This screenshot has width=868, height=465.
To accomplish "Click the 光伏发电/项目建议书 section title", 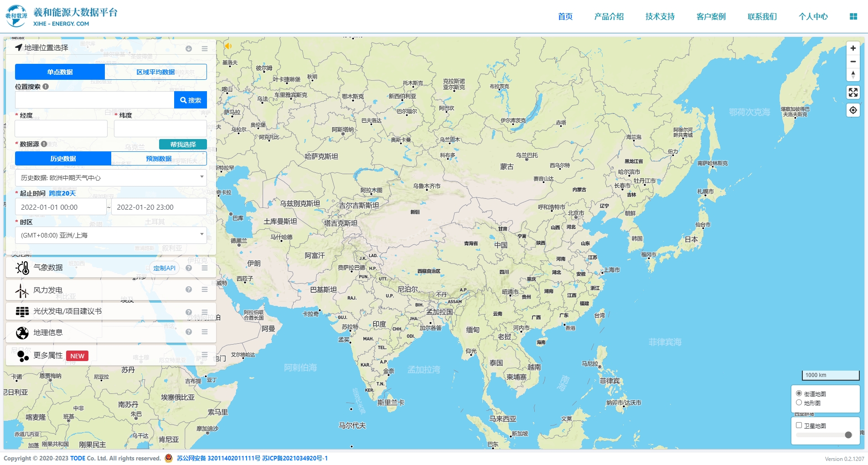I will click(67, 311).
